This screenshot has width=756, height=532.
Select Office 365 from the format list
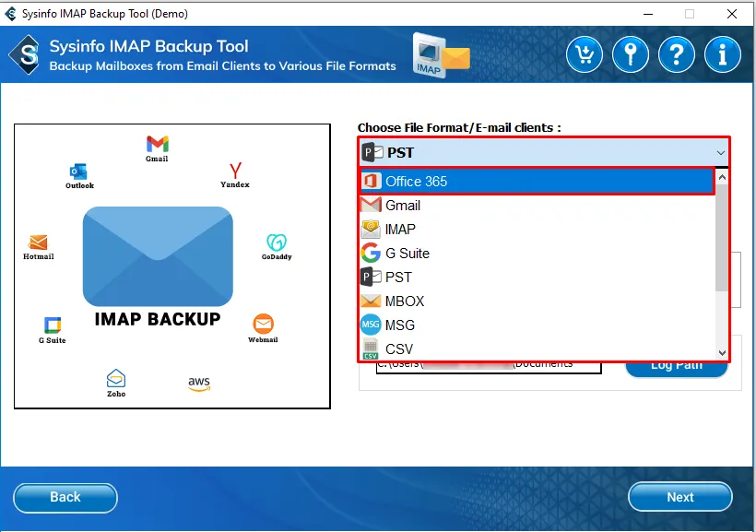point(537,182)
